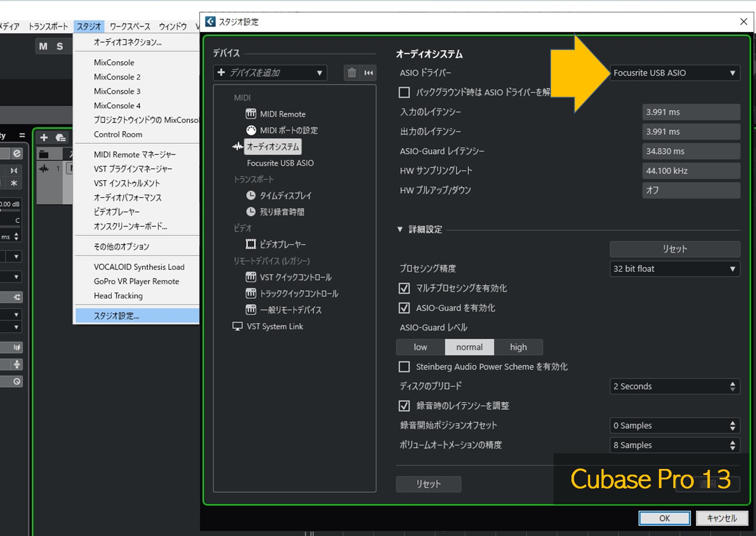Image resolution: width=756 pixels, height=536 pixels.
Task: Select スタジオ設定... from the menu
Action: [x=117, y=316]
